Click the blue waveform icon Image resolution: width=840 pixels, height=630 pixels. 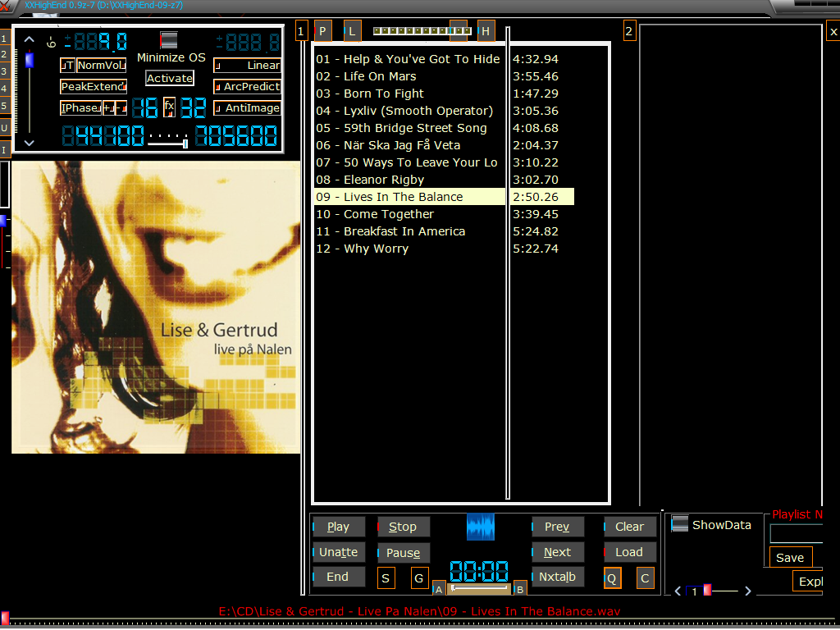coord(481,527)
